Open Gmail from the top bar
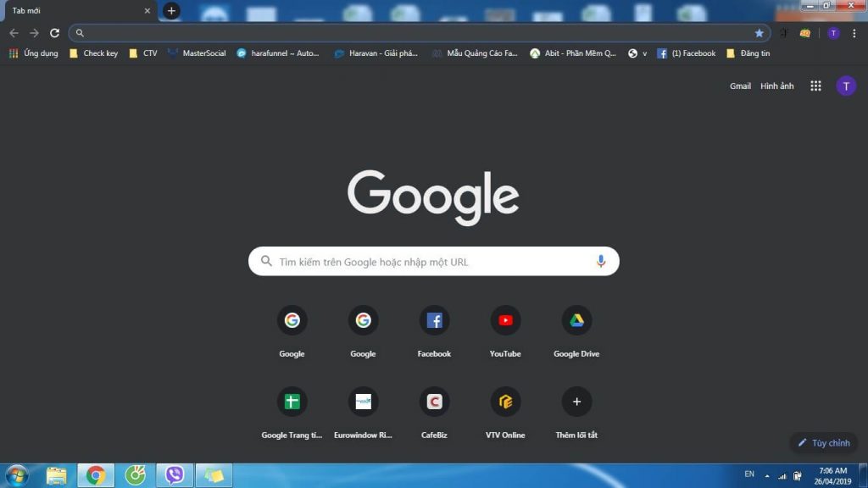The image size is (868, 488). pyautogui.click(x=740, y=86)
